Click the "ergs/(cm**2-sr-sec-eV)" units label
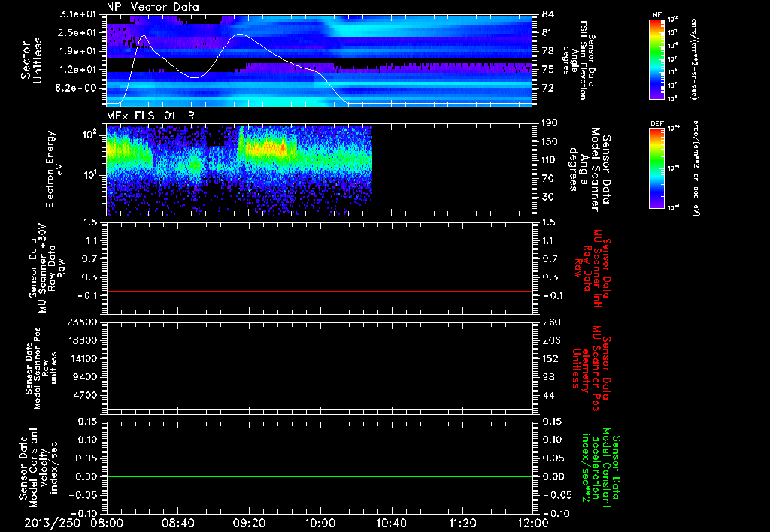 click(696, 168)
